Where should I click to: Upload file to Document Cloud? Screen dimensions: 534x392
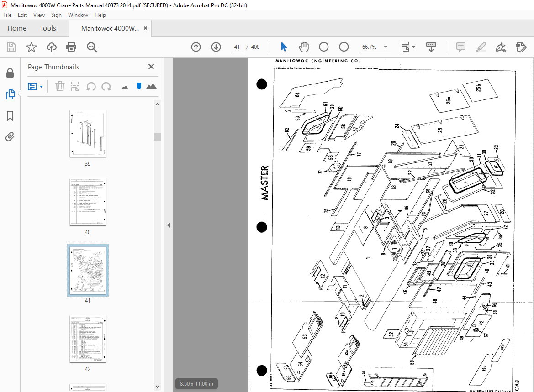[x=52, y=47]
